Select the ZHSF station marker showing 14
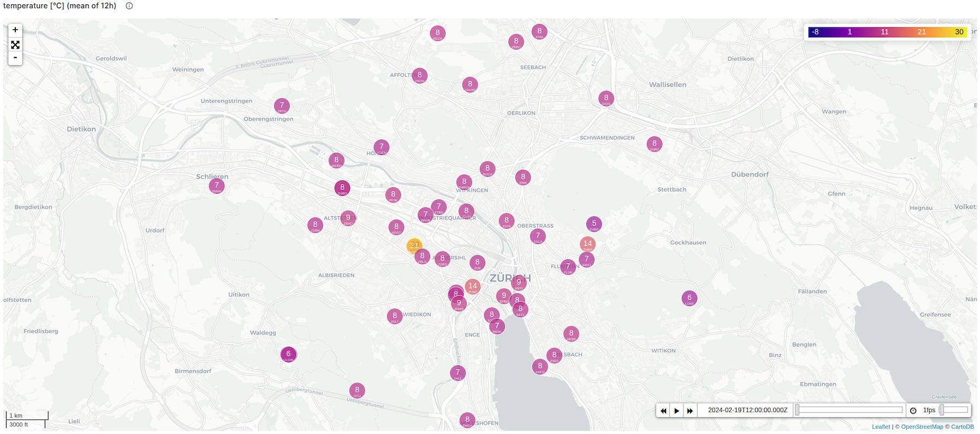Screen dimensions: 980x434 472,286
